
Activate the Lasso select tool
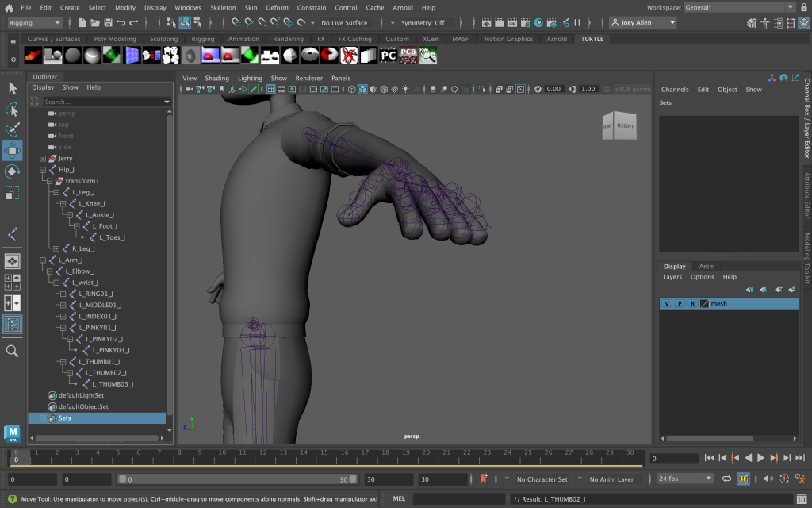point(13,109)
